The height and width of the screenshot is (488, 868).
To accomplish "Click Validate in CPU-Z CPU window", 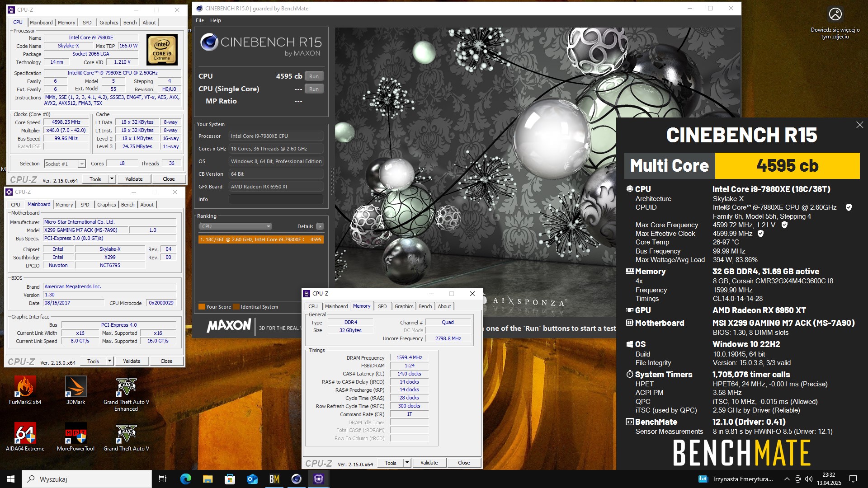I will [134, 179].
